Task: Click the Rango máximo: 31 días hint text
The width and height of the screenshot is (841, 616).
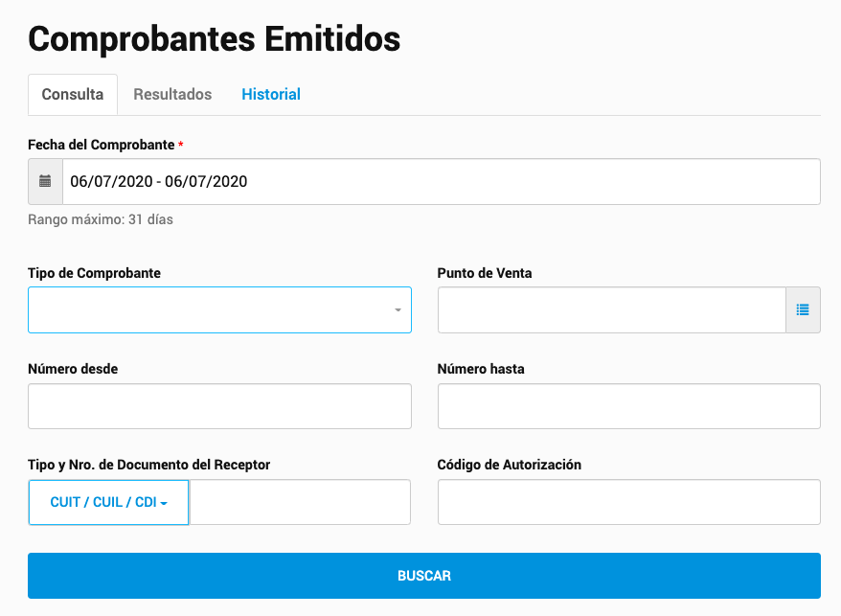Action: click(101, 219)
